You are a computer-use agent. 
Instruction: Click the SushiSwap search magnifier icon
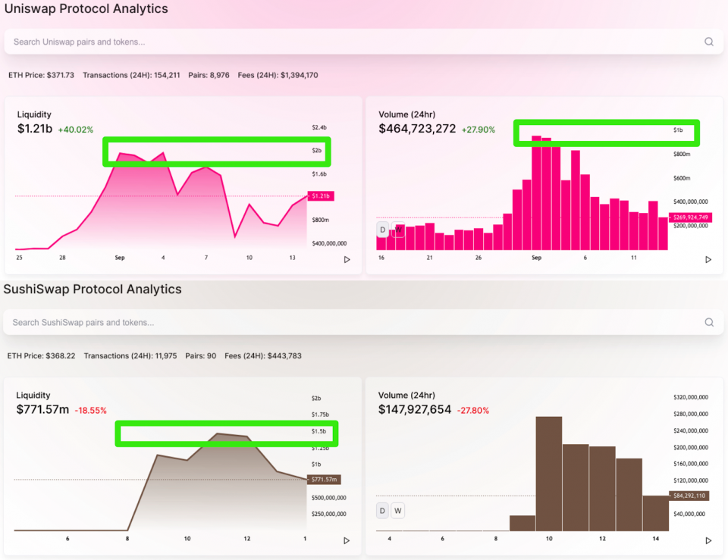pyautogui.click(x=709, y=323)
